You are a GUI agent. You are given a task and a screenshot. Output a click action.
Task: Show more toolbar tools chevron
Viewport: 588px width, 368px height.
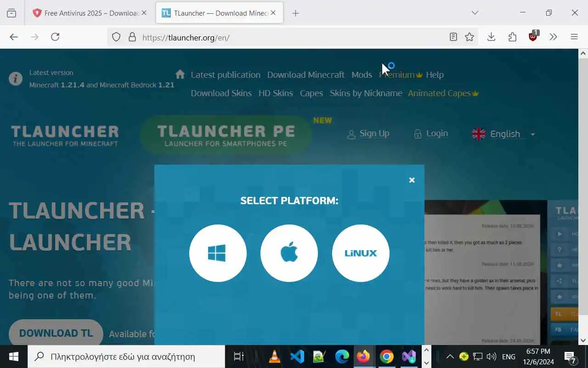pyautogui.click(x=554, y=37)
